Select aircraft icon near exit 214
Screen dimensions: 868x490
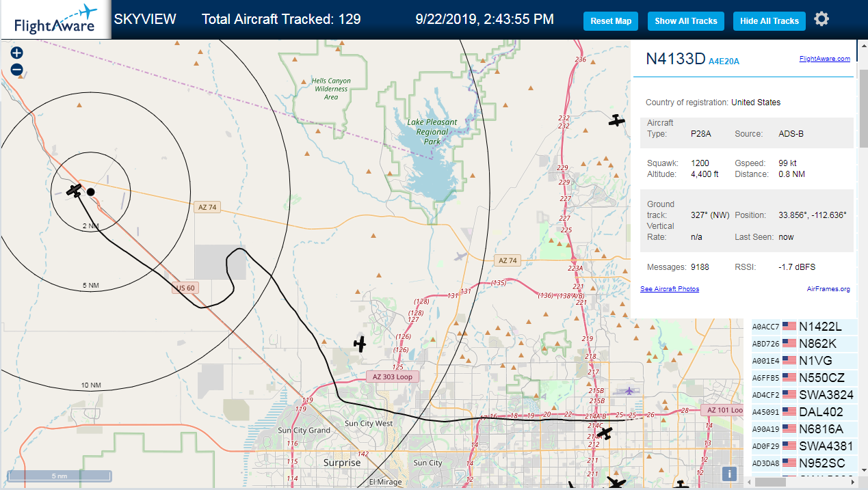click(x=604, y=433)
